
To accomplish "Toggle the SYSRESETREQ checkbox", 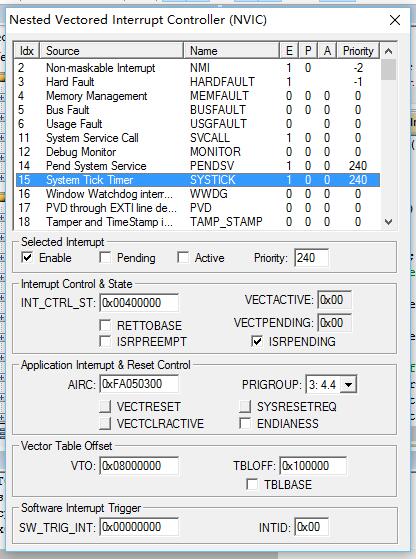I will (x=245, y=406).
